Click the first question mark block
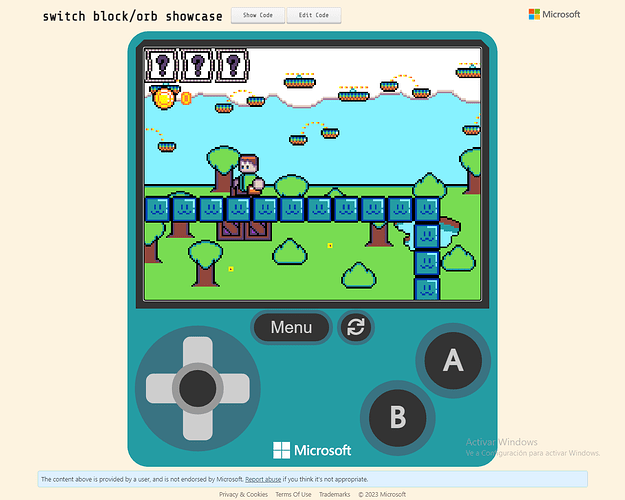The height and width of the screenshot is (500, 625). [162, 65]
